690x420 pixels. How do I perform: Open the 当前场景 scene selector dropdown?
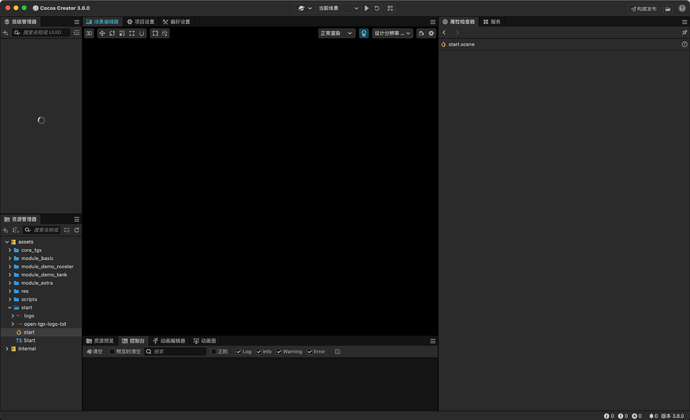[x=338, y=8]
